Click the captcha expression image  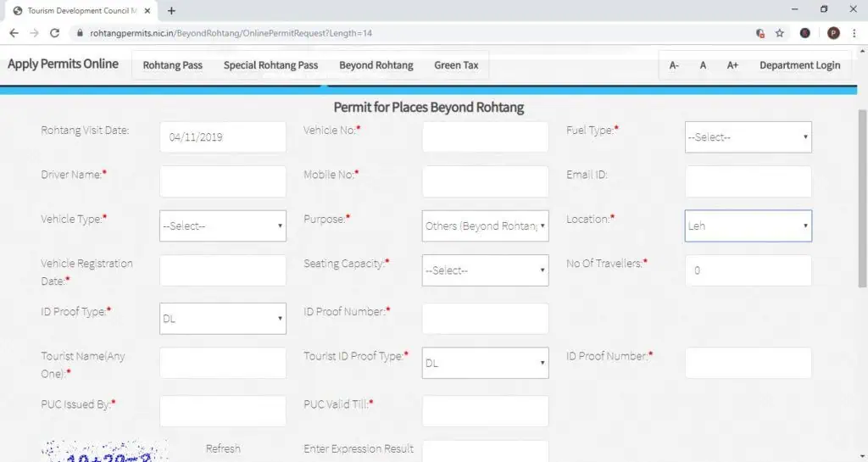point(104,451)
